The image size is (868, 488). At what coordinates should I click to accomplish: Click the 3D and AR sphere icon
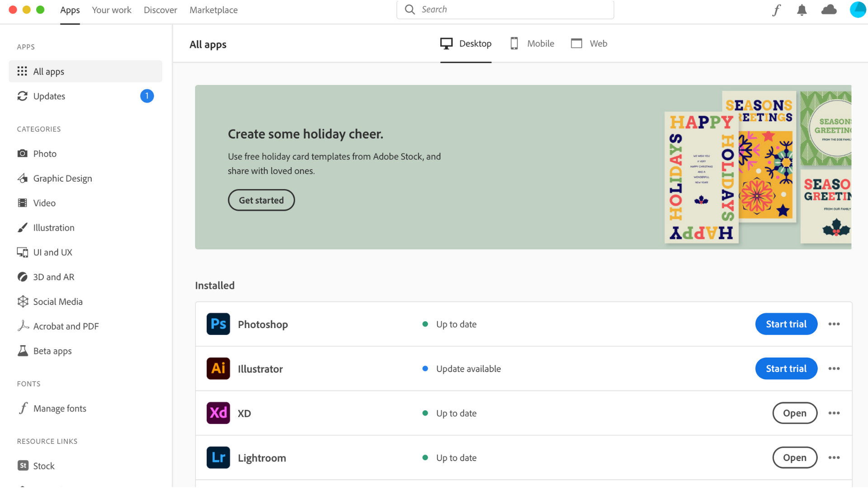(22, 277)
